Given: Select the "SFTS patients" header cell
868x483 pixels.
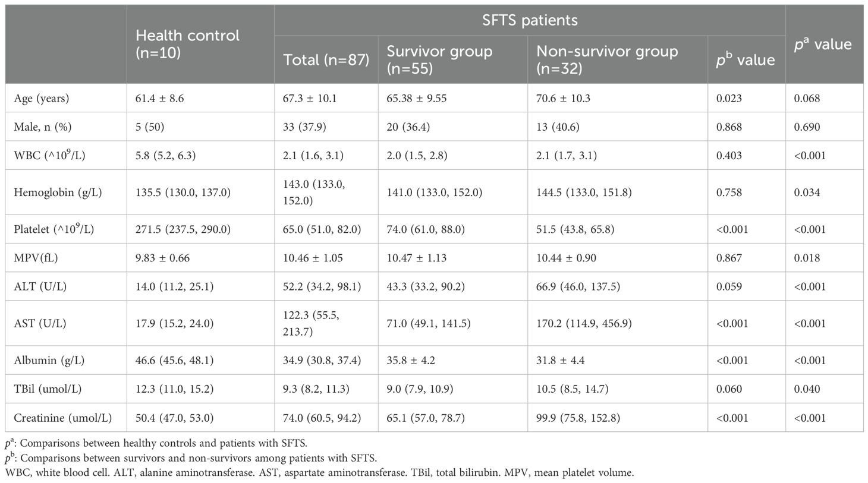Looking at the screenshot, I should (529, 20).
